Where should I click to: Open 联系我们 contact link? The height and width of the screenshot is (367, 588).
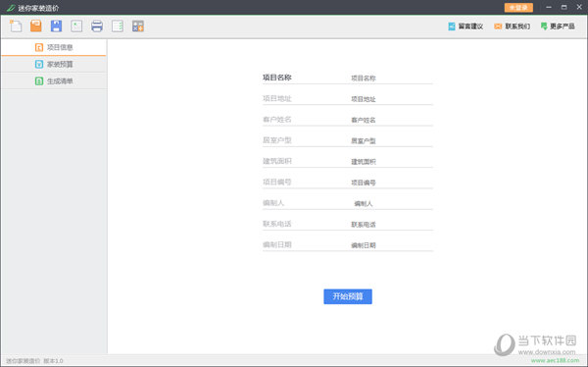pyautogui.click(x=513, y=26)
